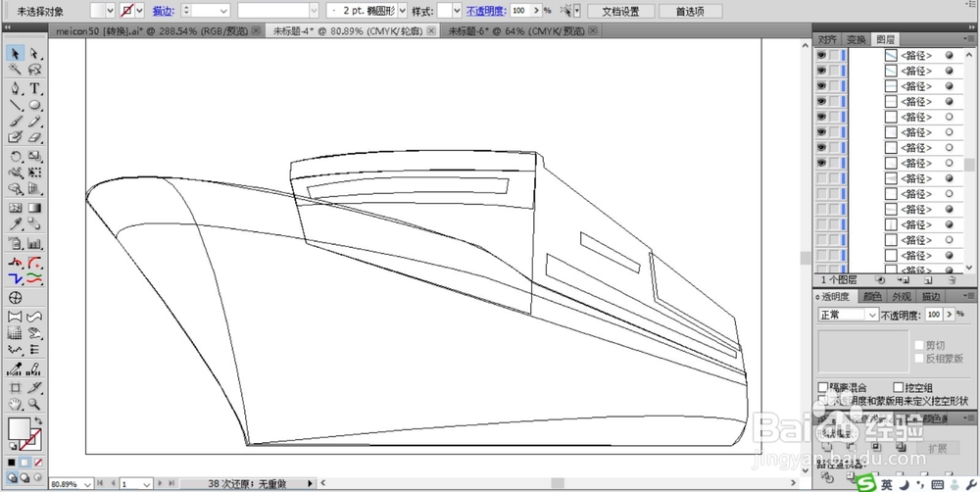
Task: Select the Hand tool
Action: pos(16,404)
